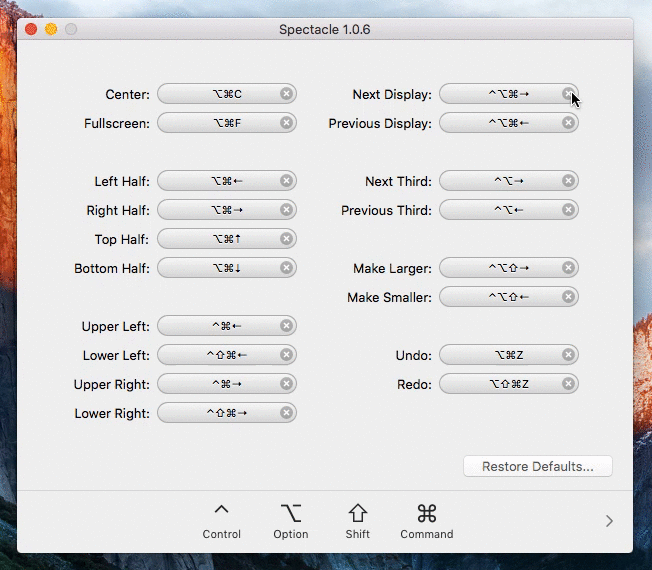Viewport: 652px width, 570px height.
Task: Edit the Upper Right shortcut field
Action: [227, 384]
